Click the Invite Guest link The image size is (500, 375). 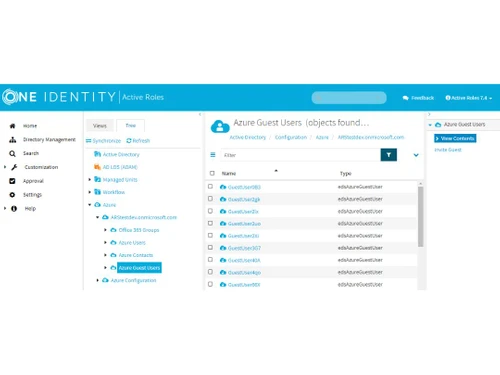[x=448, y=150]
